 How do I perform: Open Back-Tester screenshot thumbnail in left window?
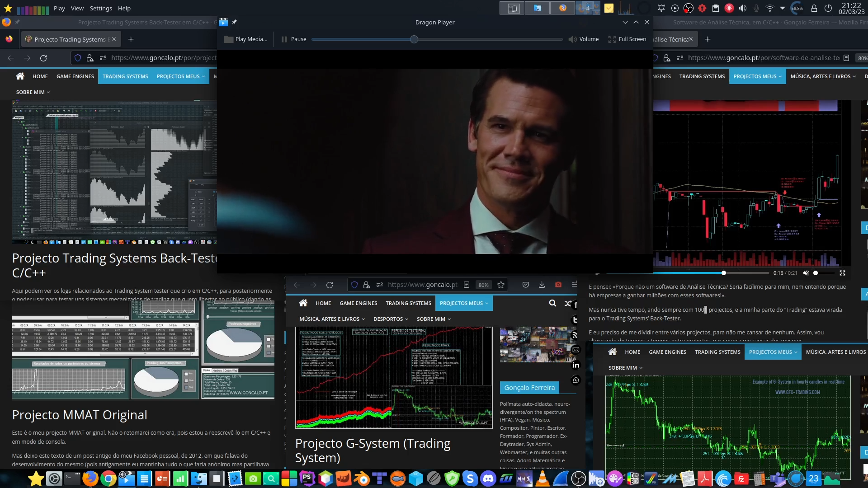[114, 172]
